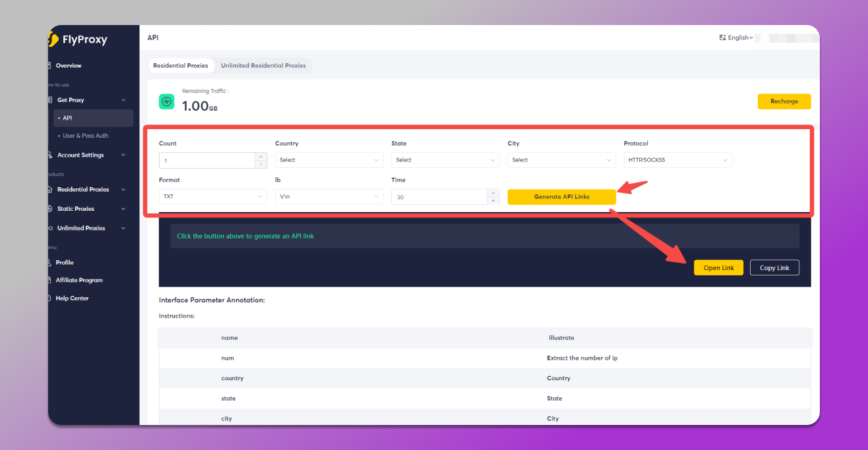The image size is (868, 450).
Task: Click the generated API link text box
Action: (485, 236)
